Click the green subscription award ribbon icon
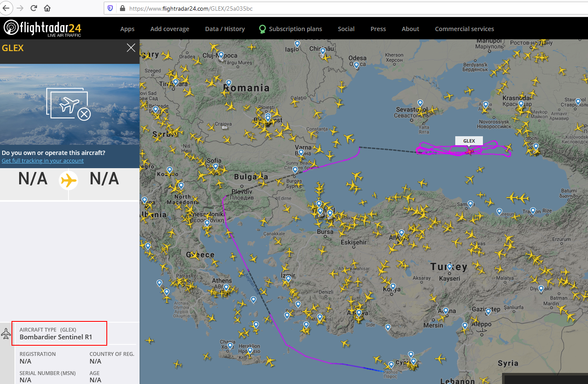This screenshot has width=588, height=384. 263,29
